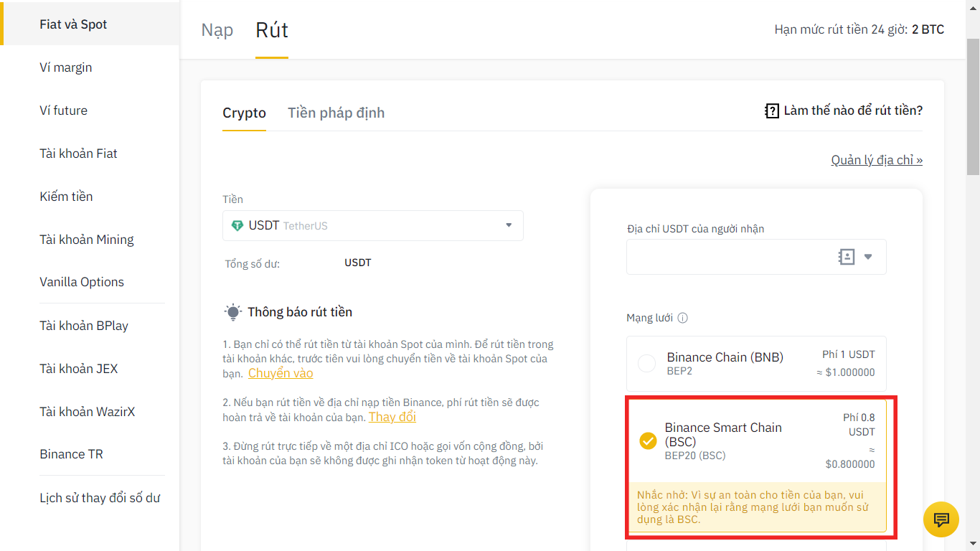Click the Quản lý địa chỉ link
Screen dimensions: 980x551
877,160
